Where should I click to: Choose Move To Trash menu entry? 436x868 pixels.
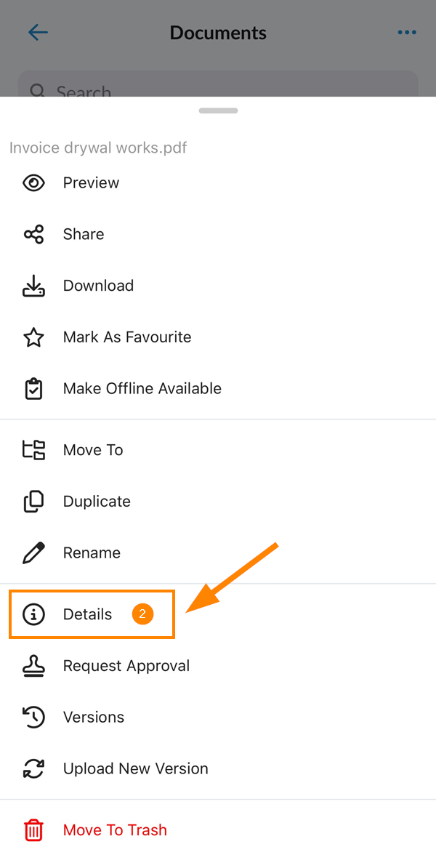[x=218, y=830]
